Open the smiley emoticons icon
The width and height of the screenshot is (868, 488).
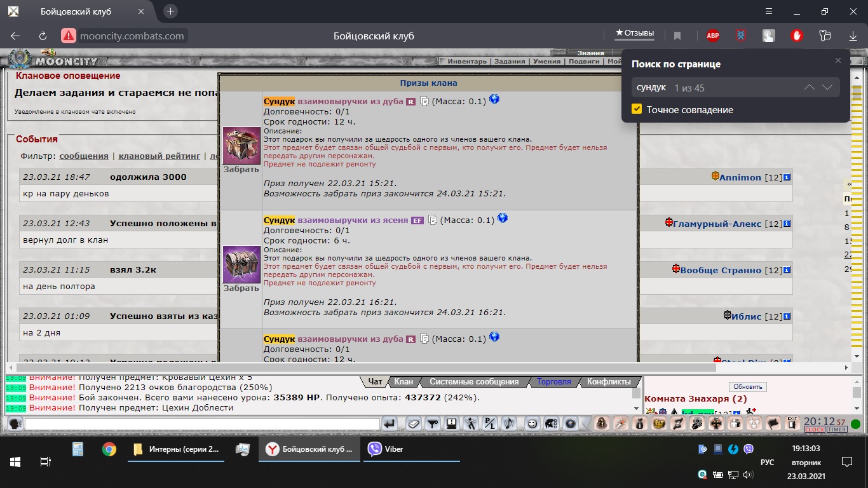pos(532,423)
